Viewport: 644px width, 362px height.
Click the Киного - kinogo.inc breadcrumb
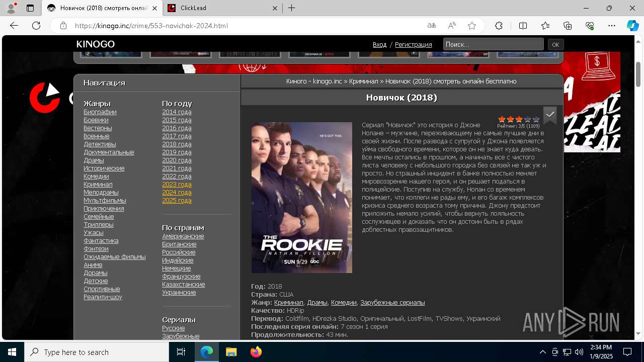click(x=314, y=81)
